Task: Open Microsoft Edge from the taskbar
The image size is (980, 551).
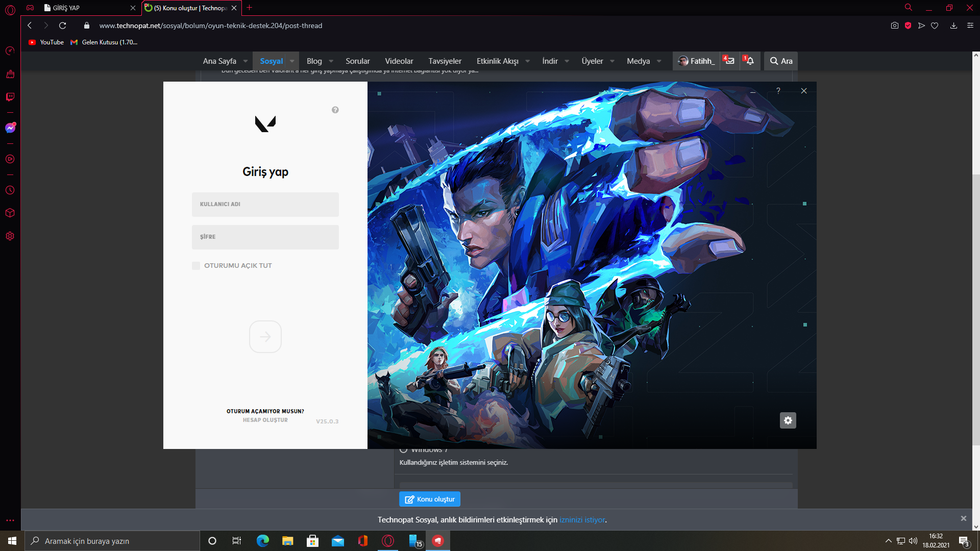Action: [262, 541]
